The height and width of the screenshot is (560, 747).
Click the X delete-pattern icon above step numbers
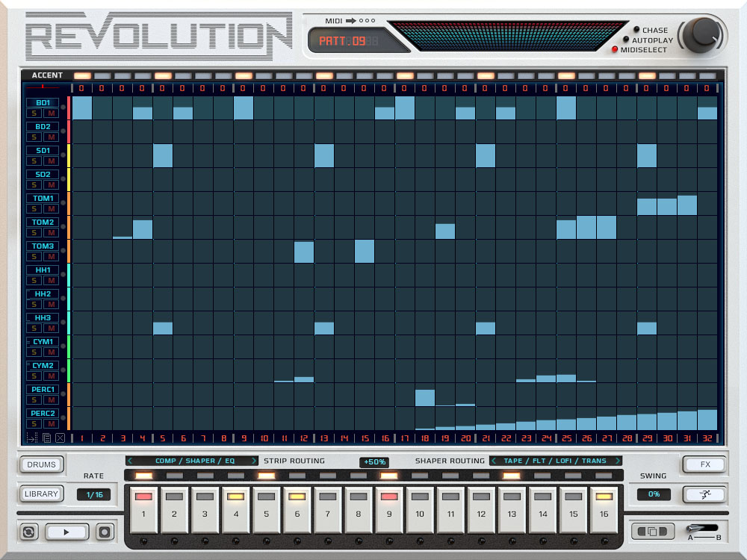pos(60,438)
